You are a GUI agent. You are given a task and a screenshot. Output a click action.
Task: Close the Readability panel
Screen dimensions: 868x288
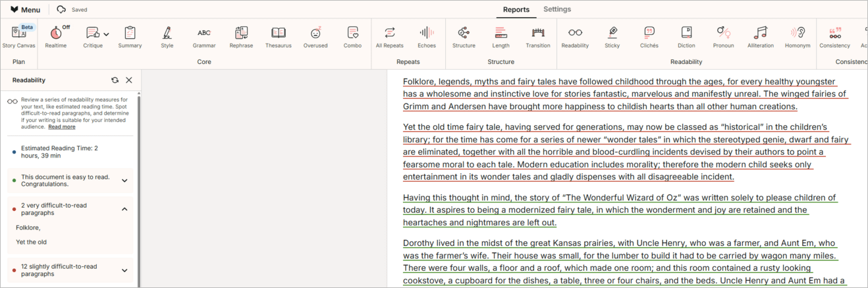click(x=129, y=80)
